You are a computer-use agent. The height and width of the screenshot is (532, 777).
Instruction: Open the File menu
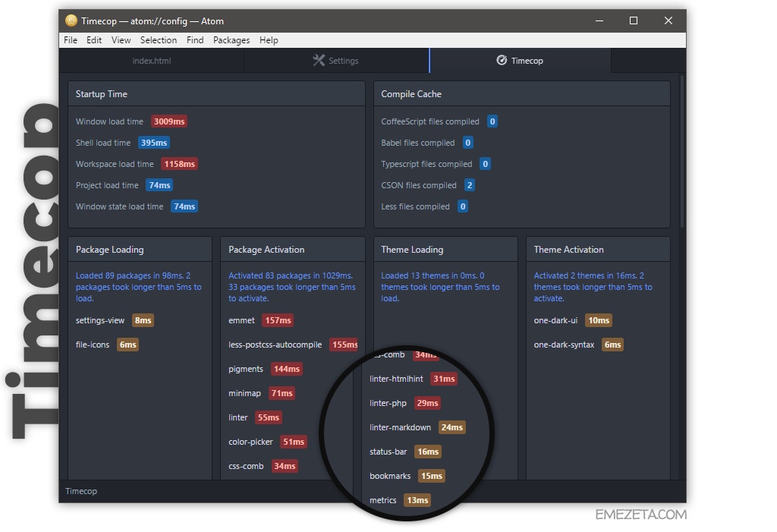point(71,40)
